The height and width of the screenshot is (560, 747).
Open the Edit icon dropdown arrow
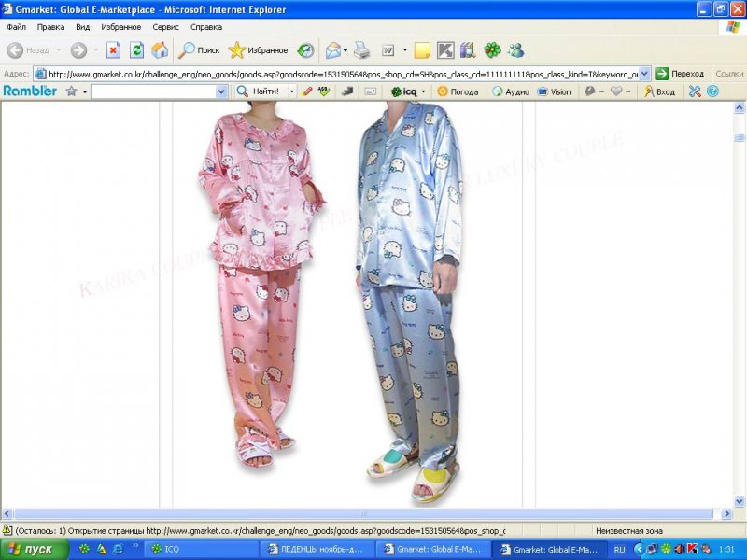tap(405, 50)
